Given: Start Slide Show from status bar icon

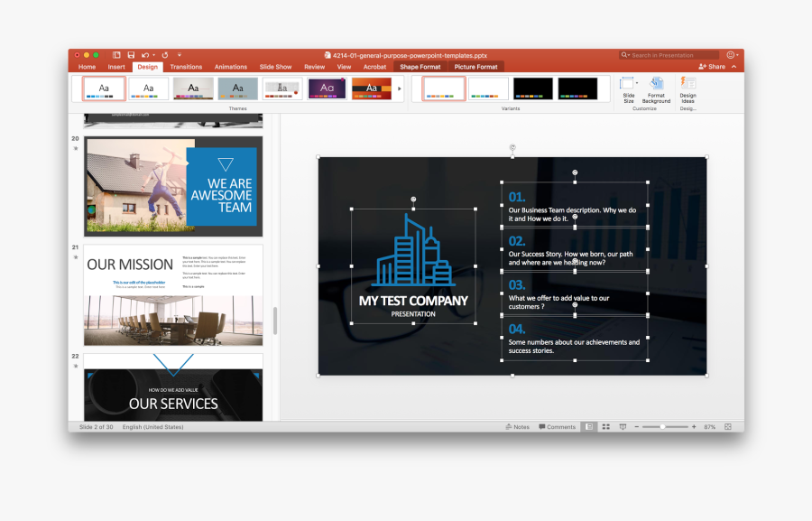Looking at the screenshot, I should (x=623, y=426).
